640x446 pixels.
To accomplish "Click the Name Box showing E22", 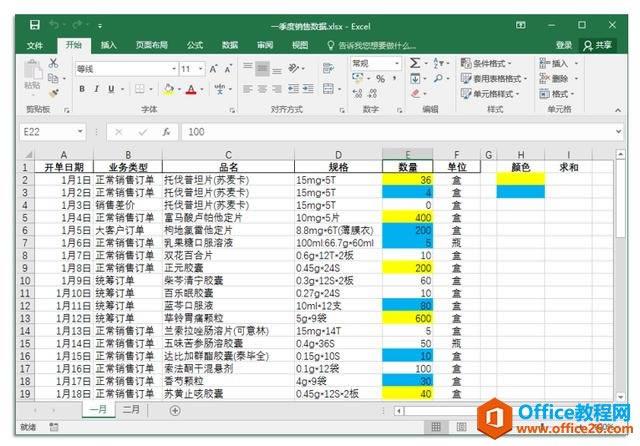I will 52,132.
